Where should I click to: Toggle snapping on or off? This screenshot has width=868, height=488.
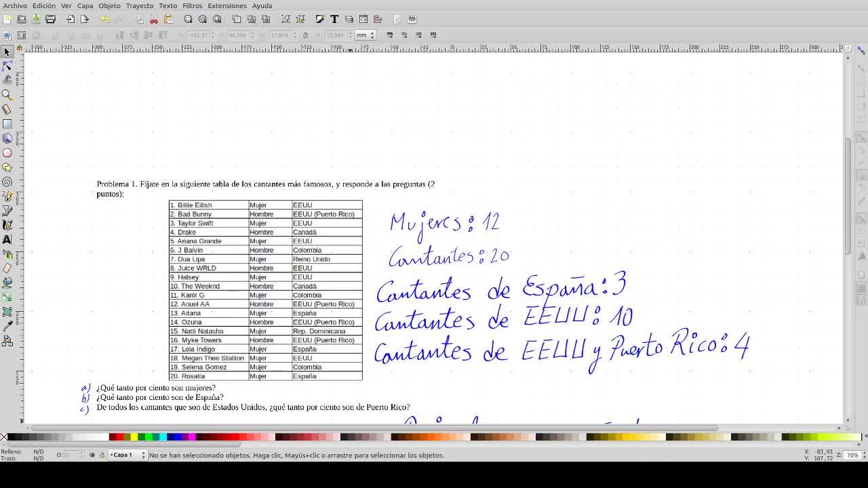862,52
